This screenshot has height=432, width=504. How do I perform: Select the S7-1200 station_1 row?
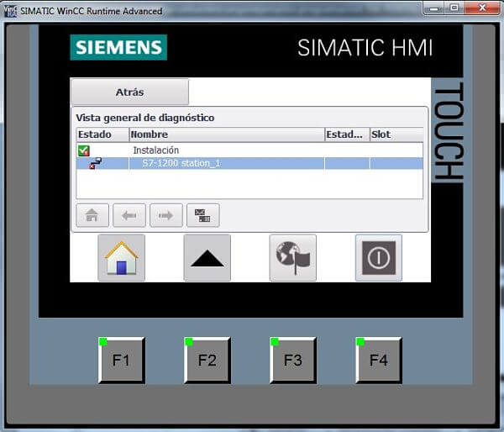click(x=249, y=163)
